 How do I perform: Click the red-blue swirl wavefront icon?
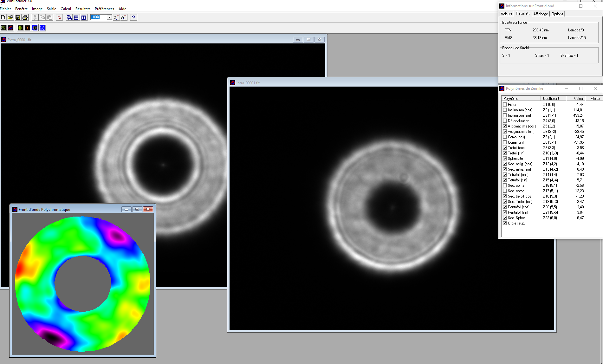pyautogui.click(x=10, y=28)
